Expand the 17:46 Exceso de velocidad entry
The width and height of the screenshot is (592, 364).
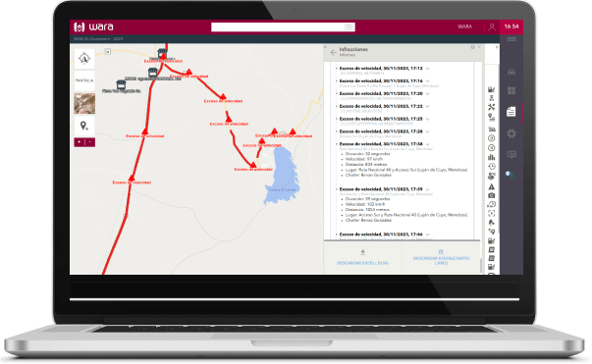[x=384, y=234]
